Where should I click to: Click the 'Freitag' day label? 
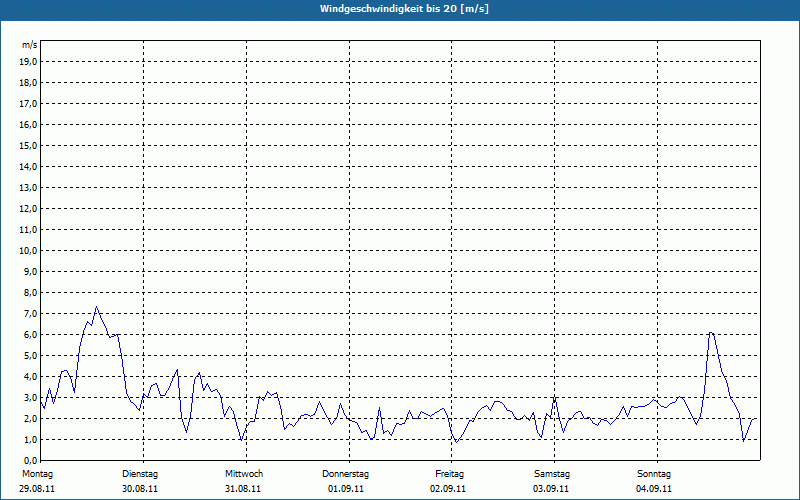pyautogui.click(x=449, y=474)
